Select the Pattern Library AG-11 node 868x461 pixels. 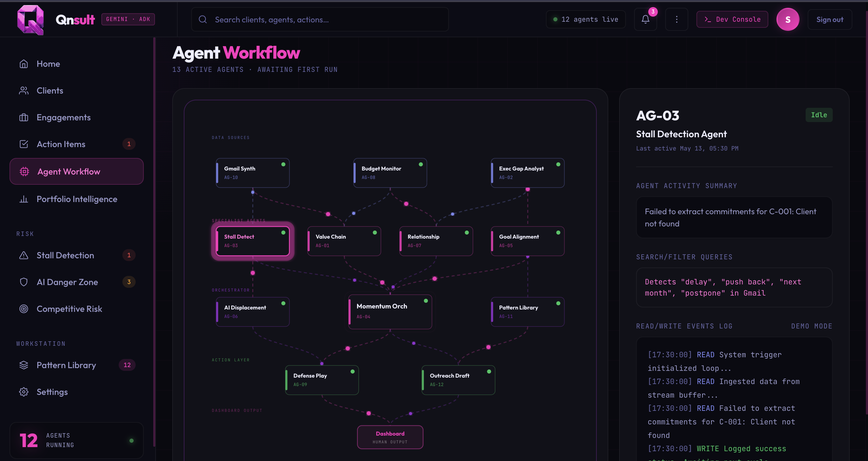pyautogui.click(x=528, y=312)
